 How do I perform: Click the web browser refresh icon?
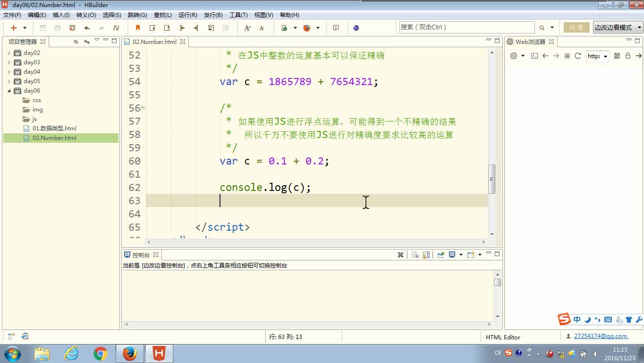[578, 56]
